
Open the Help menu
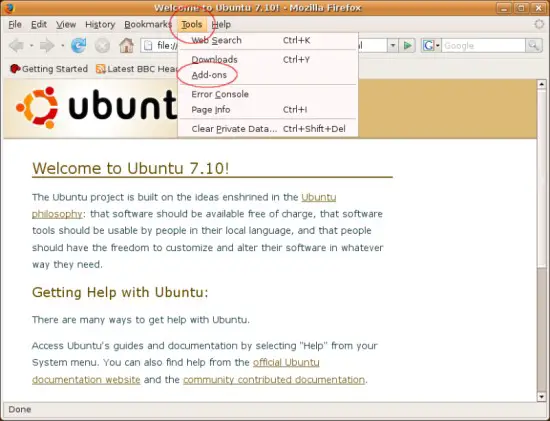pos(221,24)
